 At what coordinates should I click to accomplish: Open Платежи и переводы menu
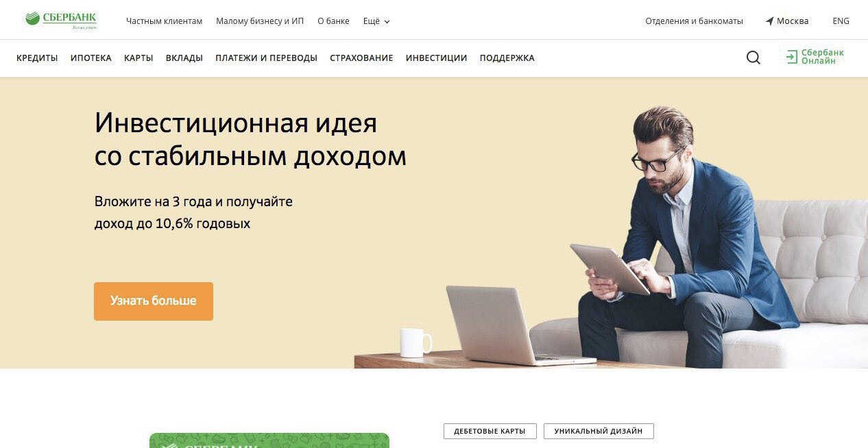266,58
